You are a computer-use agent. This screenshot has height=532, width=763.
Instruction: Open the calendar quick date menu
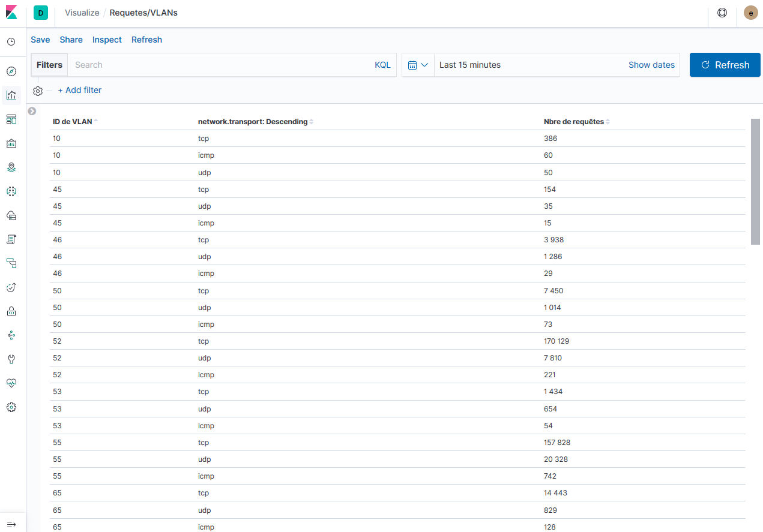tap(418, 65)
